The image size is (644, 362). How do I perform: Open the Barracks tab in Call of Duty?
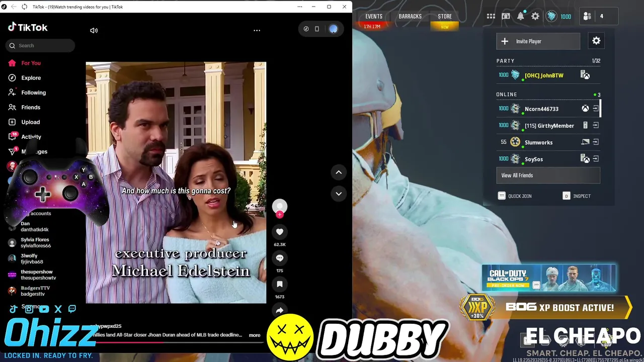(410, 17)
